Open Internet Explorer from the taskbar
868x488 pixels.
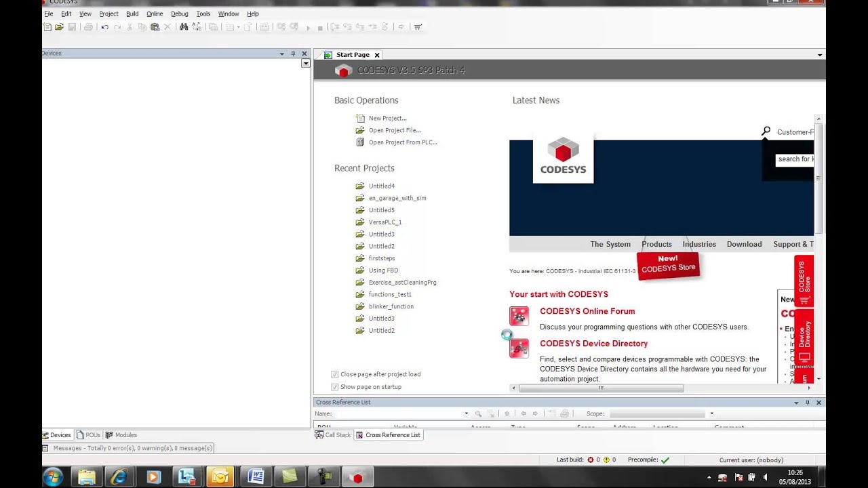point(119,477)
